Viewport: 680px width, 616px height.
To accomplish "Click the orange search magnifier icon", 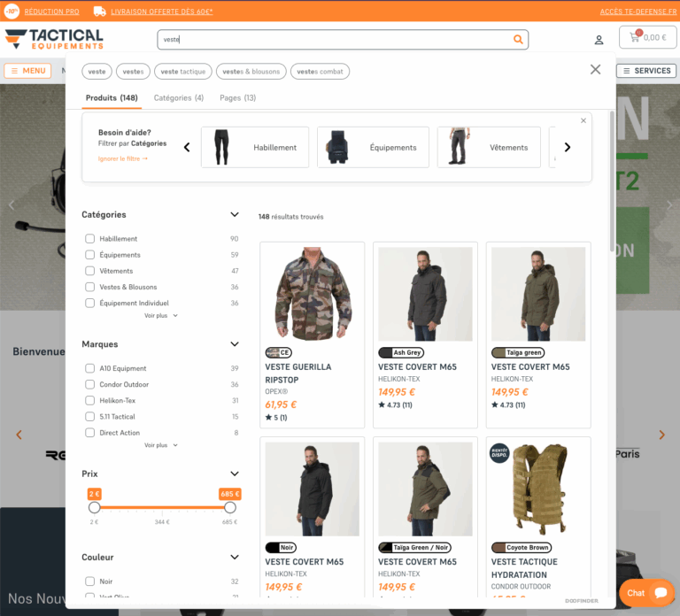I will click(518, 40).
